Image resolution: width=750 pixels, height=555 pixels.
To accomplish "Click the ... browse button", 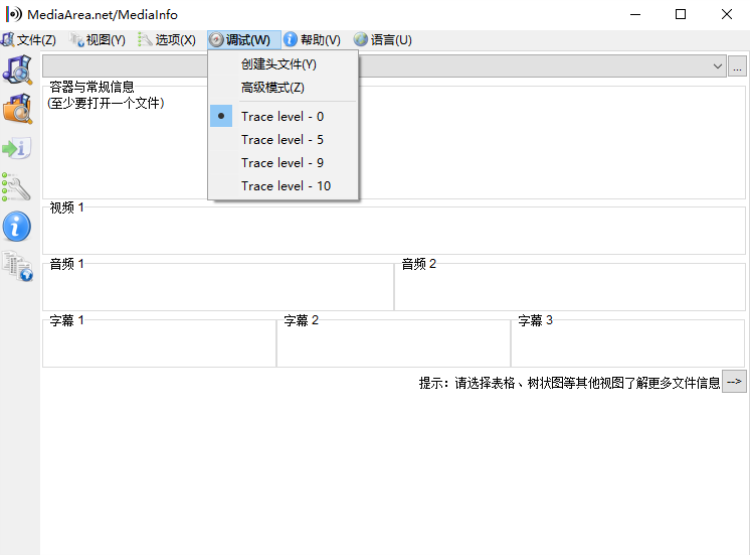I will (x=737, y=66).
